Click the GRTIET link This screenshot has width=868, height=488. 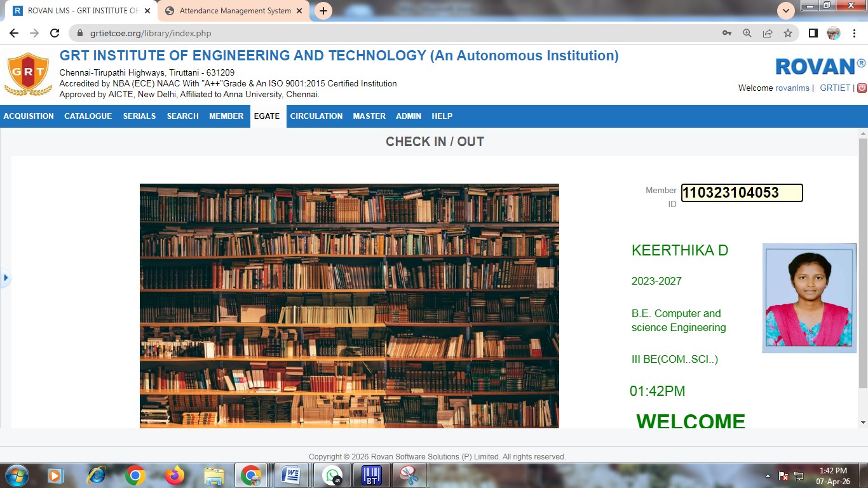pyautogui.click(x=834, y=88)
